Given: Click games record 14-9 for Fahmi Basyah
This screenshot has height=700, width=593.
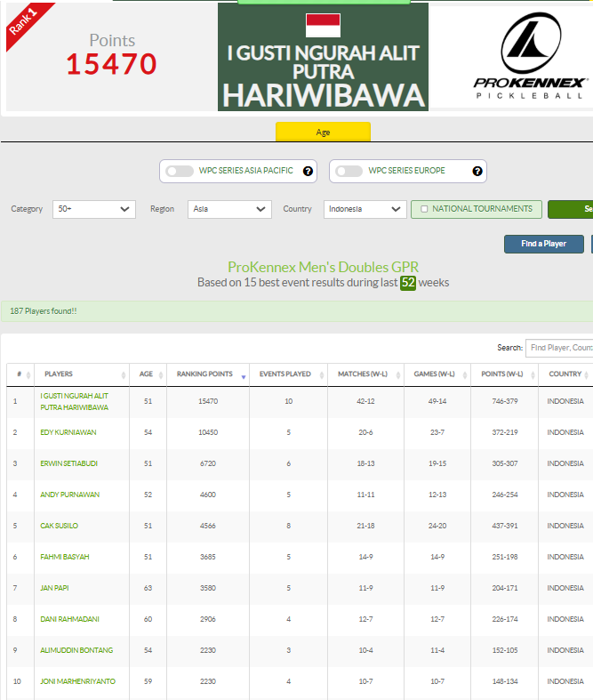Looking at the screenshot, I should (437, 557).
